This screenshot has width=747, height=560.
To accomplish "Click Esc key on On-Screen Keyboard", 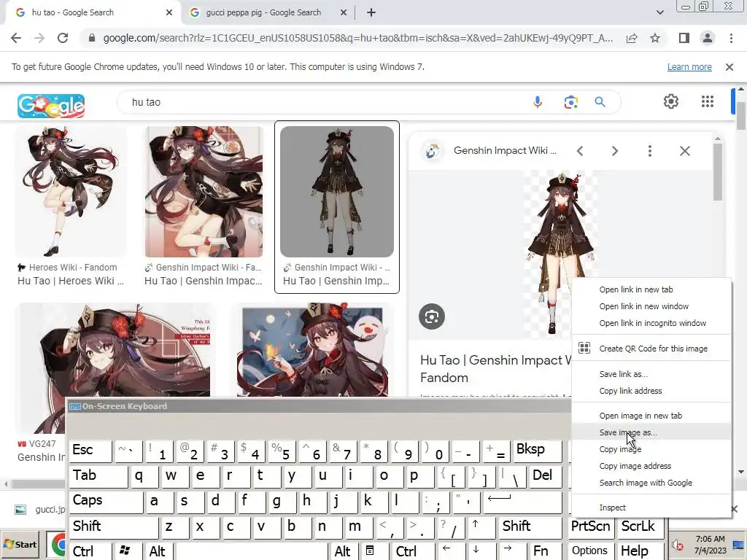I will point(90,451).
